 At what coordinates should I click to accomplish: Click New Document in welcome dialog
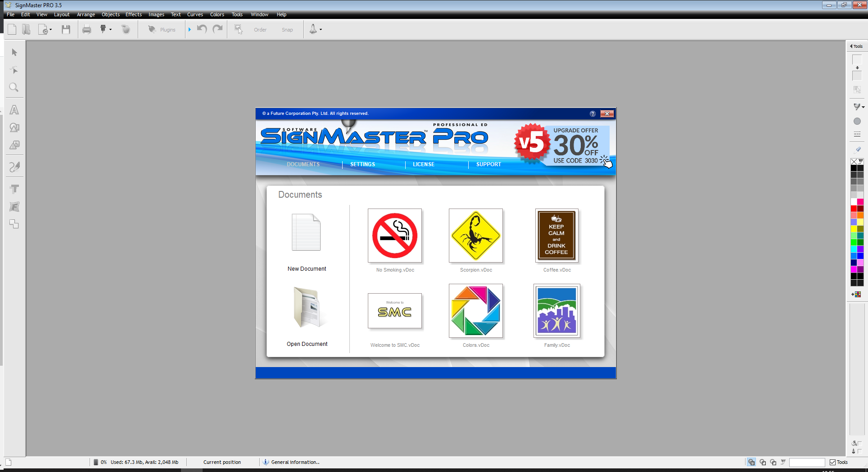(307, 242)
